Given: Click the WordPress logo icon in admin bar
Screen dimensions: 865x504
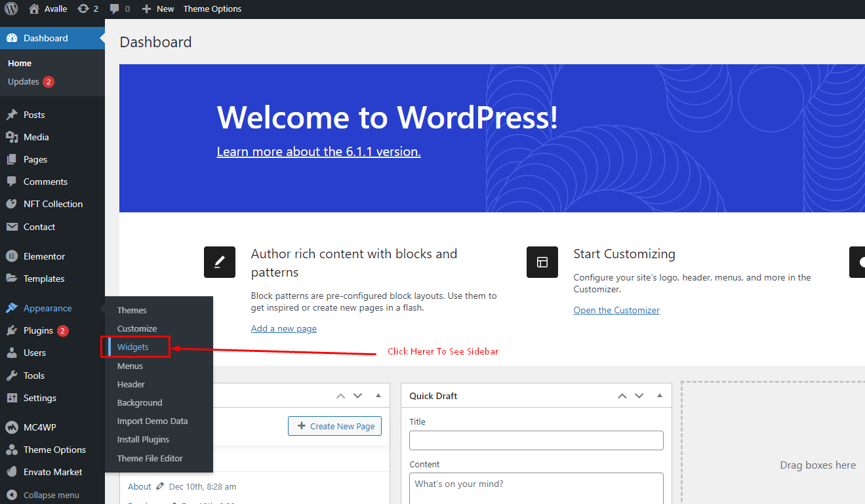Looking at the screenshot, I should (12, 9).
